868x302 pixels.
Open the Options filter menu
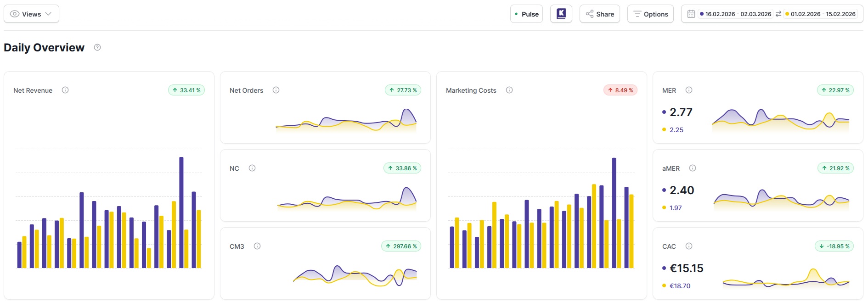650,14
